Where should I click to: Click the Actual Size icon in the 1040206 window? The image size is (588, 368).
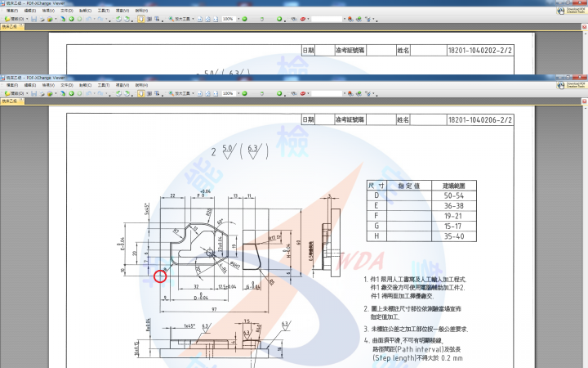199,93
